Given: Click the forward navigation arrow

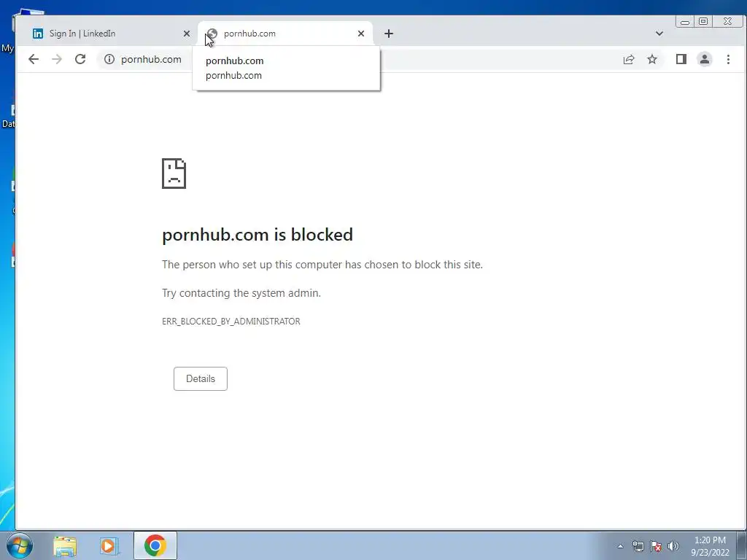Looking at the screenshot, I should [57, 59].
